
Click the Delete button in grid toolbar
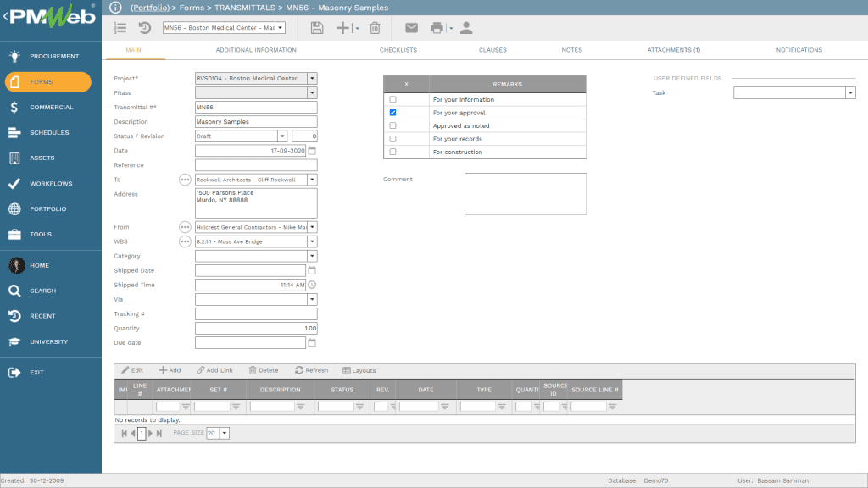(264, 370)
